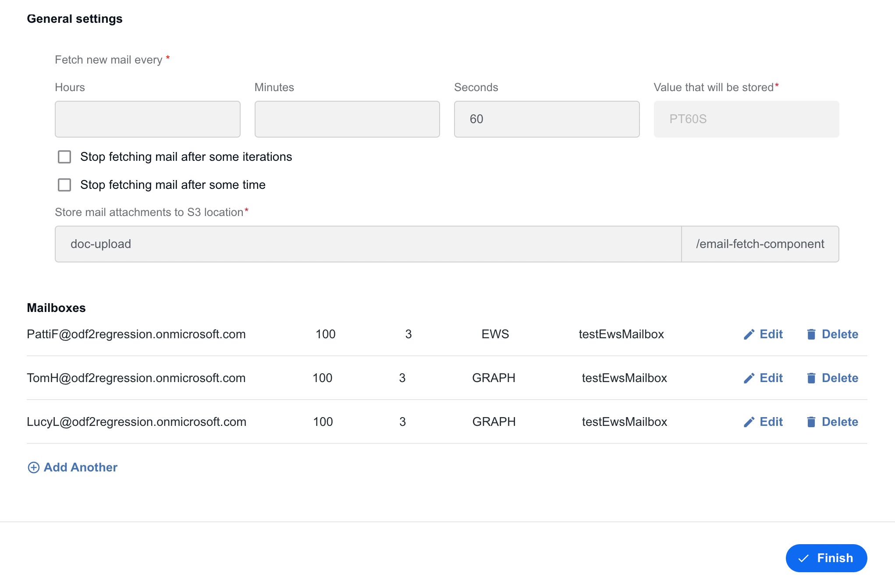Click the Store mail attachments to S3 location label

[x=149, y=213]
